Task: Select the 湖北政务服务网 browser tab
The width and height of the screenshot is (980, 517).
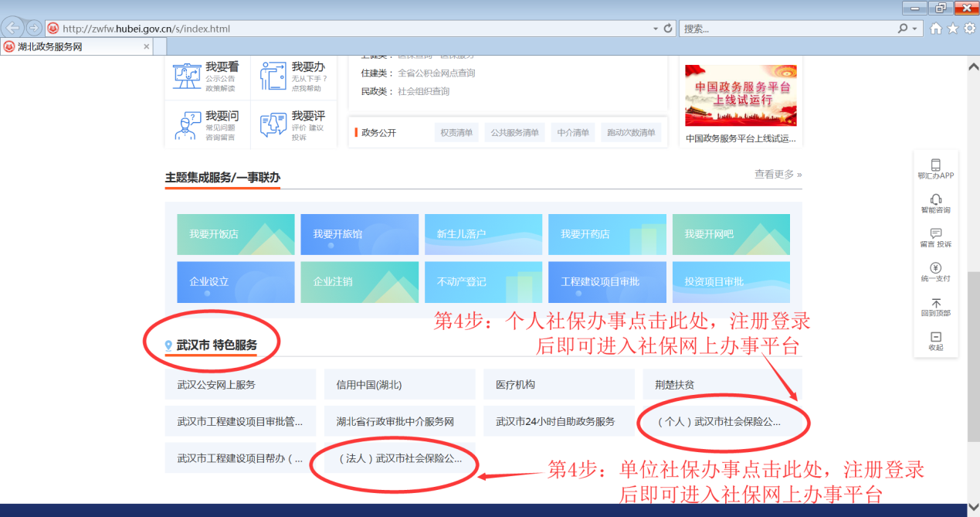Action: tap(76, 46)
